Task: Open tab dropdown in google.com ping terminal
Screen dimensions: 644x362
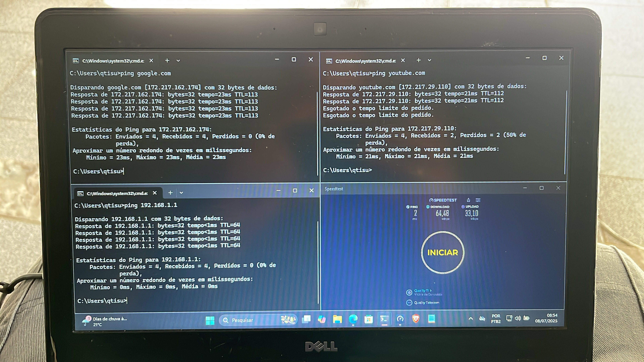Action: click(x=178, y=61)
